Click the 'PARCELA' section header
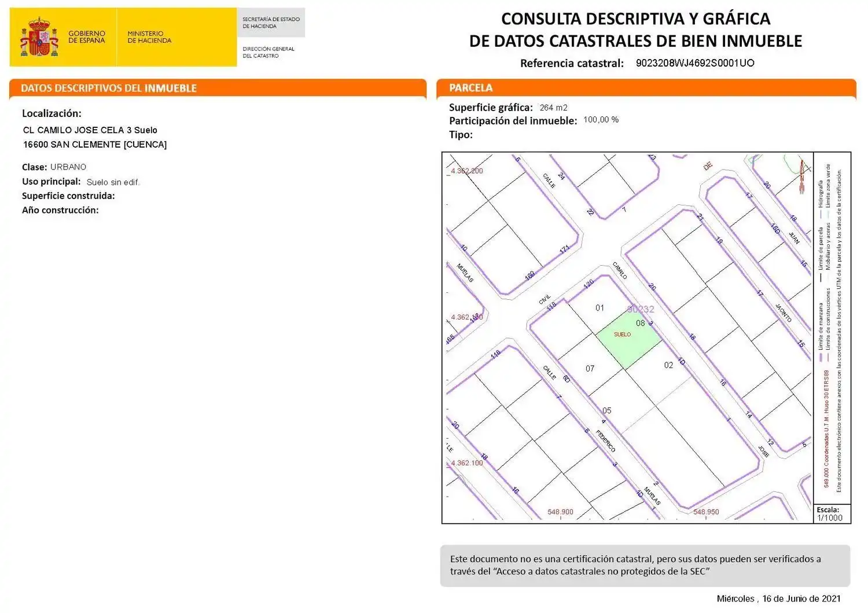The image size is (868, 613). click(471, 88)
